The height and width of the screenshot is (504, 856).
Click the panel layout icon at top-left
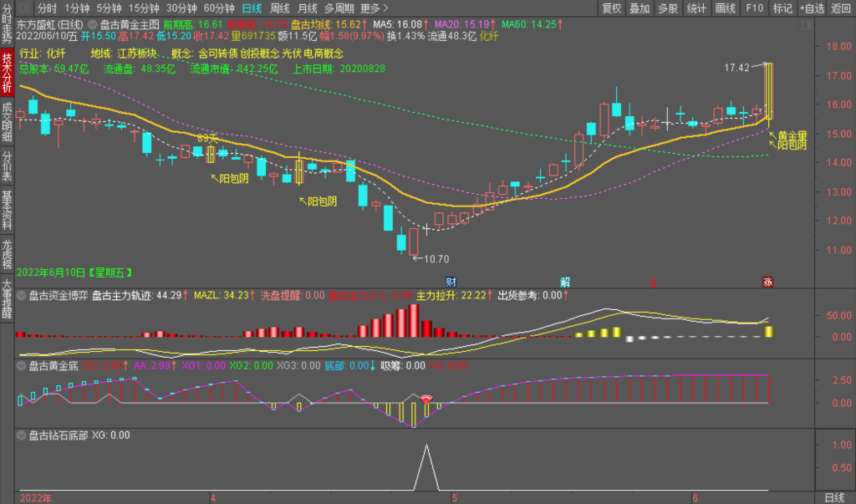coord(24,8)
